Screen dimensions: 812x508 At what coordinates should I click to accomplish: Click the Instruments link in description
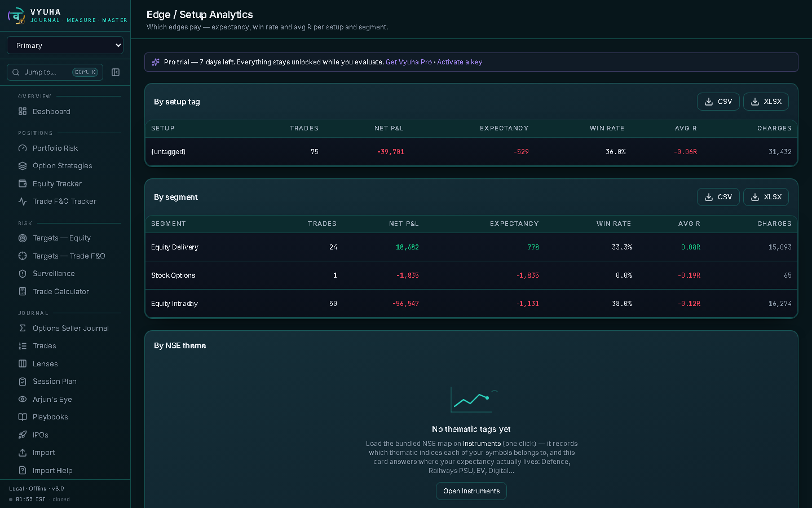pyautogui.click(x=482, y=444)
